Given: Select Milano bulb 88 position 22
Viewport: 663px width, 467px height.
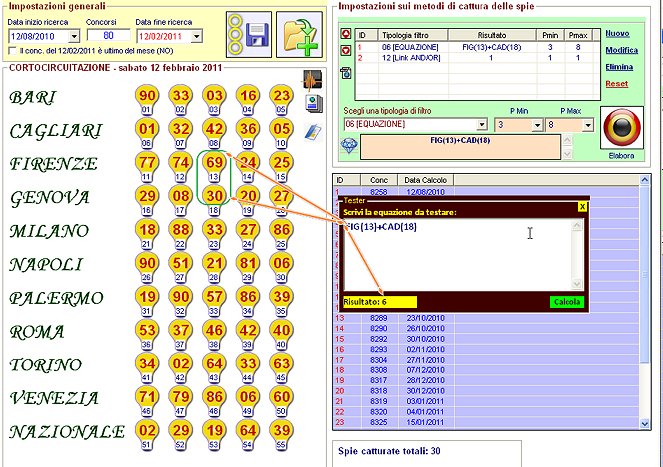Looking at the screenshot, I should click(181, 234).
